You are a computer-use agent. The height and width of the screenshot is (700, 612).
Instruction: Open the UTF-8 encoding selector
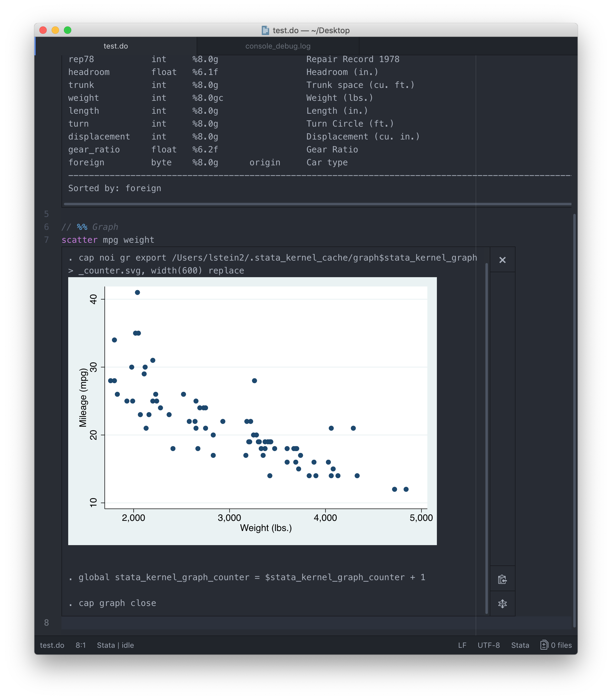(488, 645)
